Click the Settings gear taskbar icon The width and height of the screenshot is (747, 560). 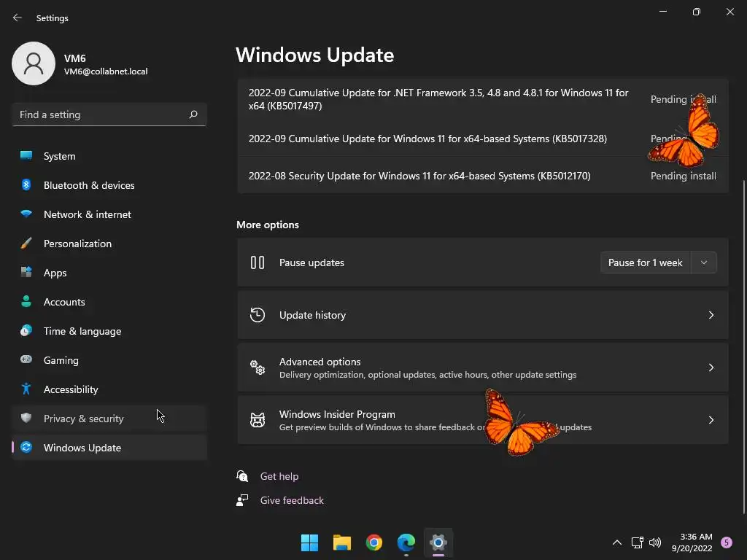tap(438, 542)
